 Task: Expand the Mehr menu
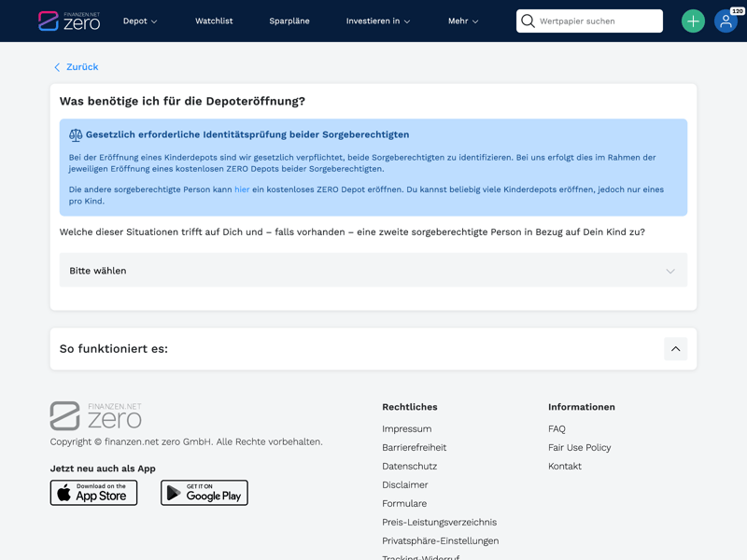click(x=462, y=21)
